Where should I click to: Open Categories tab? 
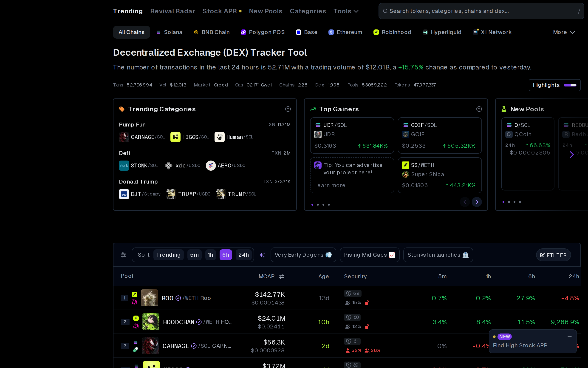coord(308,11)
